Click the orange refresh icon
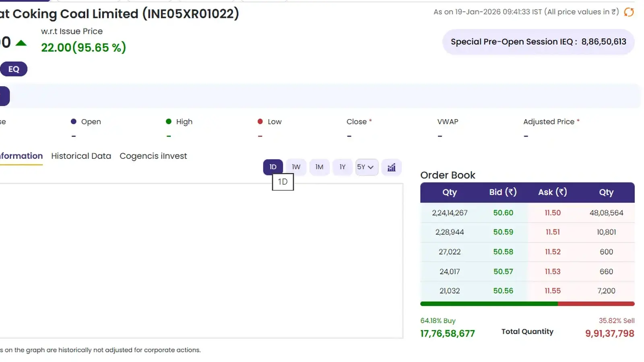 point(629,12)
